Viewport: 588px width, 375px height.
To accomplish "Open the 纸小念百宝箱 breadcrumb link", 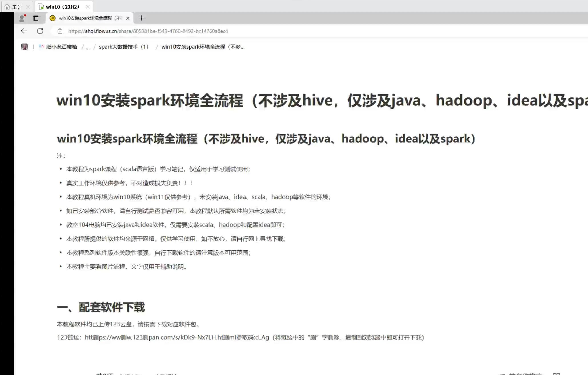I will (61, 47).
